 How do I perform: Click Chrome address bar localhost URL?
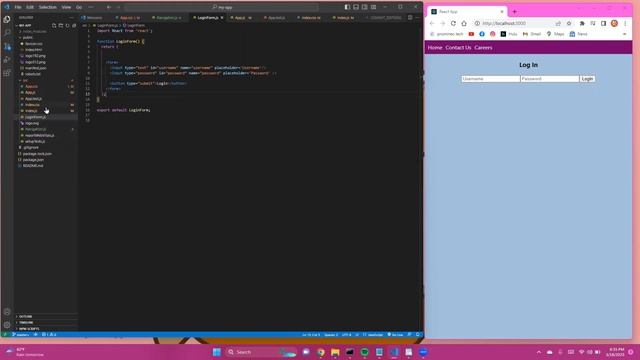tap(504, 23)
